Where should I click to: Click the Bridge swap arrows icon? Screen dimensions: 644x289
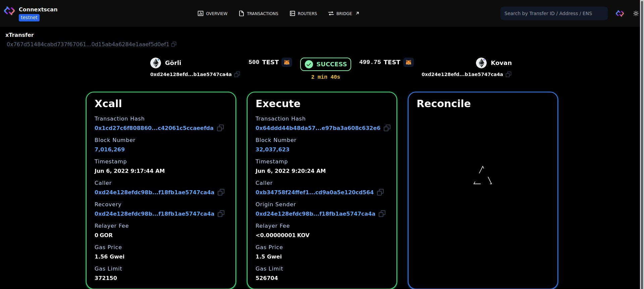331,13
